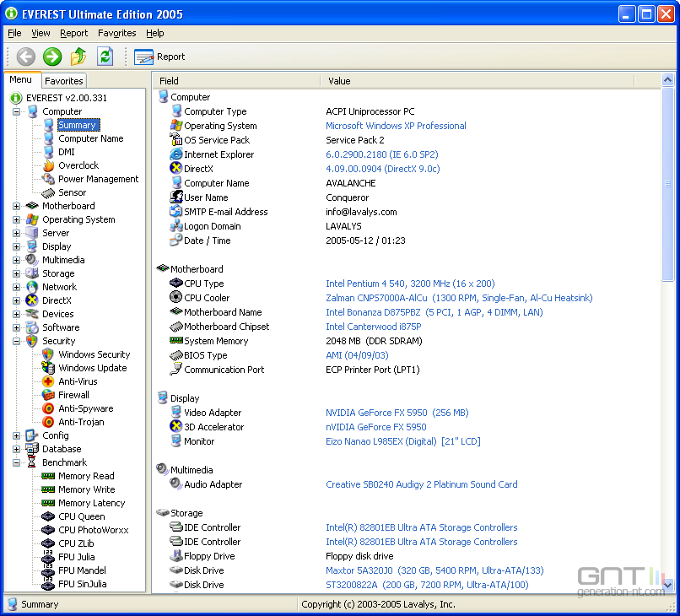Select the DirectX icon in the sidebar tree

[x=32, y=300]
